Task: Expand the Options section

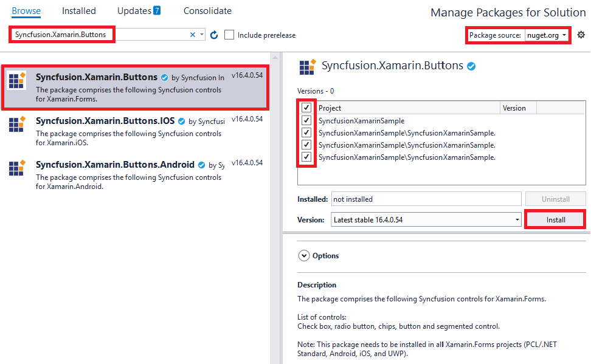Action: (304, 256)
